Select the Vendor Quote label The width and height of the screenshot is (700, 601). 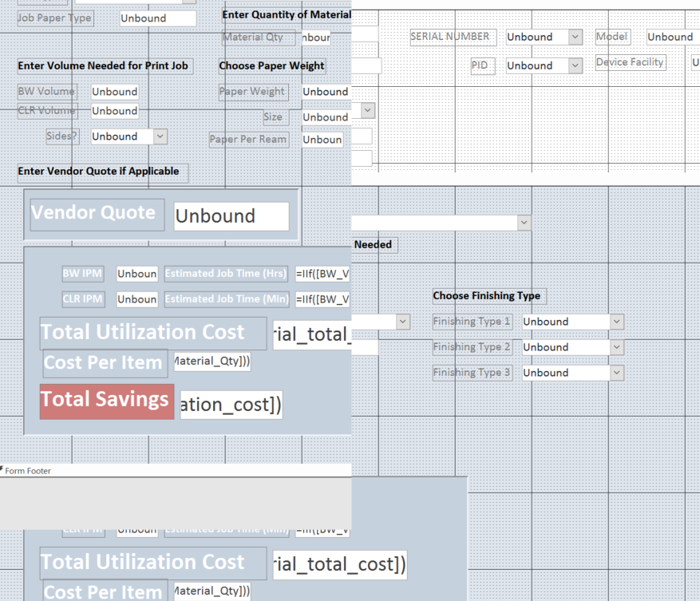[x=97, y=215]
